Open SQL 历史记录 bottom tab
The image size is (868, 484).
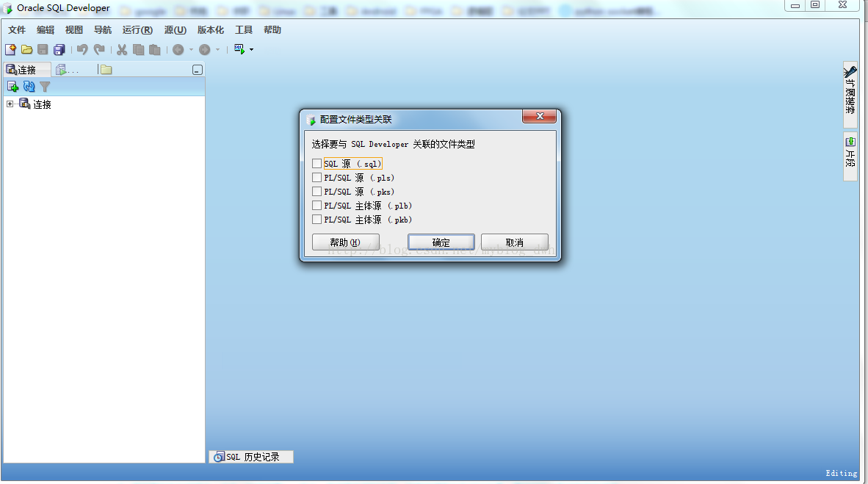pos(251,457)
